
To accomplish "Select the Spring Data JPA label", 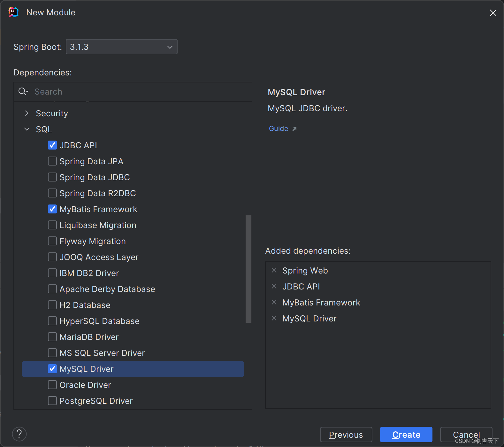I will tap(91, 161).
